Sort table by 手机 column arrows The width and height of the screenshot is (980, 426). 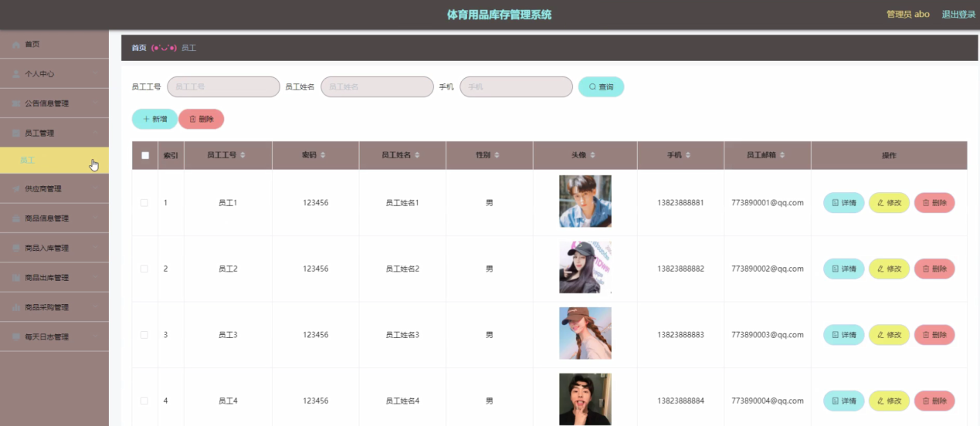pos(688,155)
